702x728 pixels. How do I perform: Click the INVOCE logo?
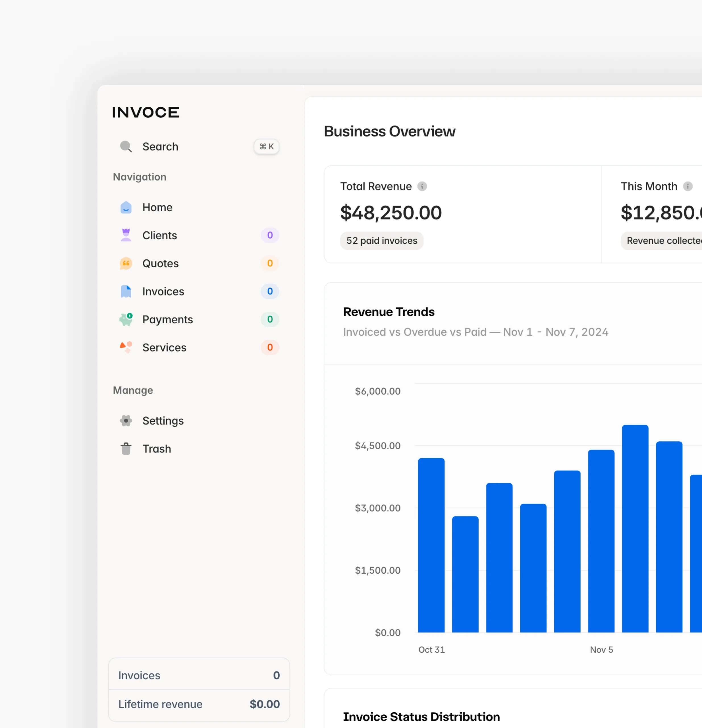pyautogui.click(x=146, y=112)
